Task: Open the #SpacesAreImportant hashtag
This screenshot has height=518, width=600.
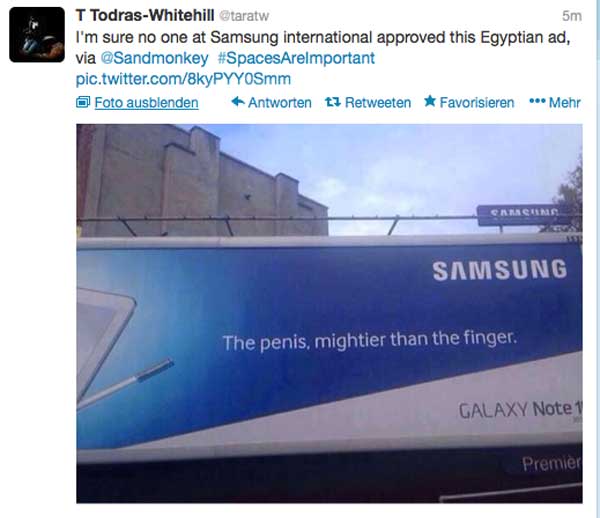Action: click(296, 58)
